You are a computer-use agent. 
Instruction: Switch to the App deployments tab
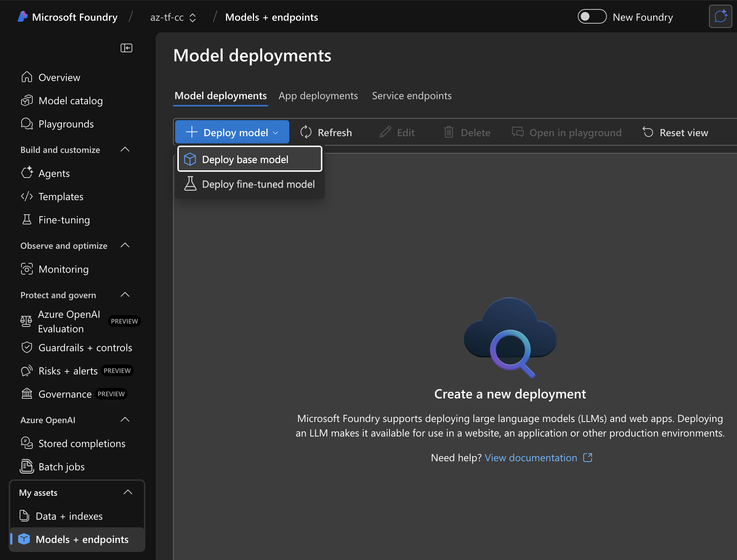pyautogui.click(x=318, y=96)
